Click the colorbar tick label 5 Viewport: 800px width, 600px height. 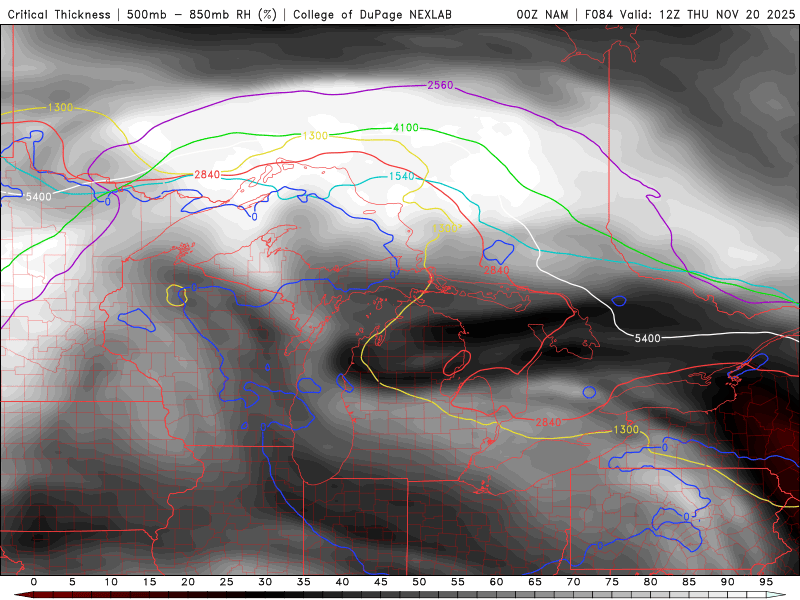(72, 582)
